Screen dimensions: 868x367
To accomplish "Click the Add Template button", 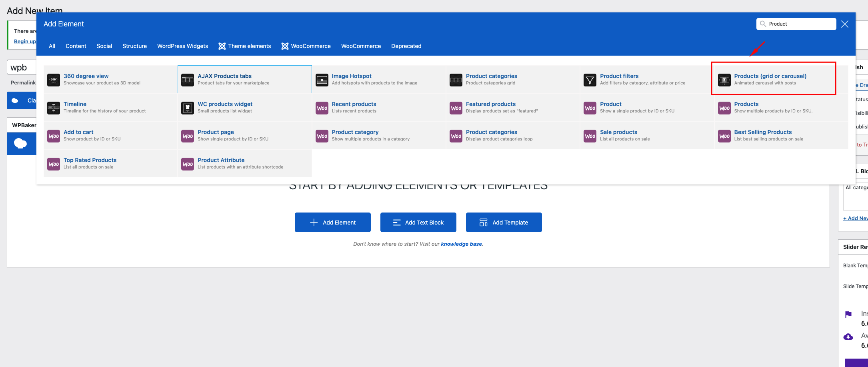I will click(504, 222).
